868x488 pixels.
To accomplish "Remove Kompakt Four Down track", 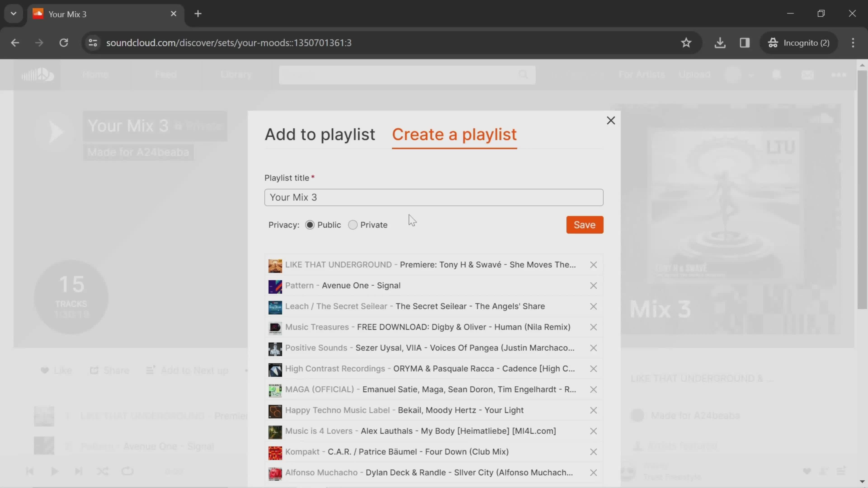I will 593,452.
